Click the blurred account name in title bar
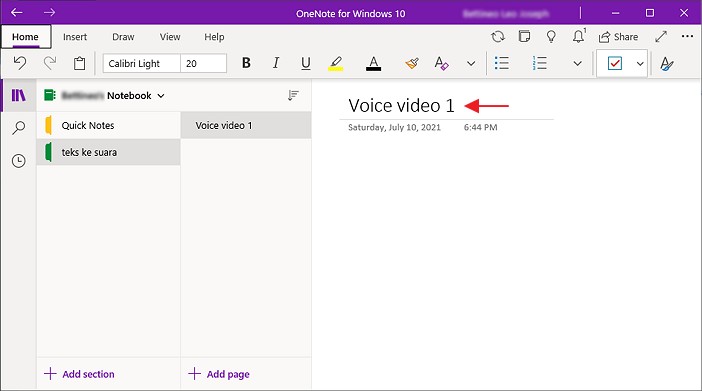This screenshot has width=702, height=391. (506, 13)
